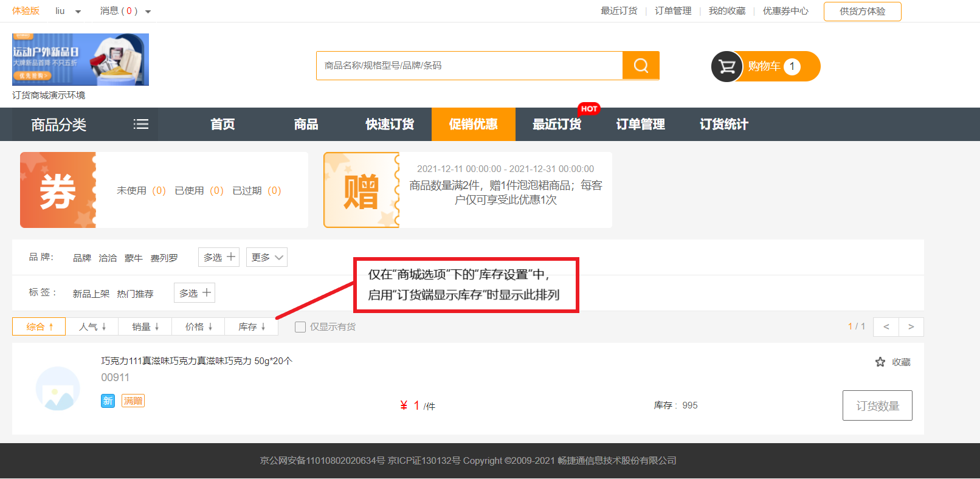Switch to the 快速订货 tab
980x479 pixels.
(390, 124)
